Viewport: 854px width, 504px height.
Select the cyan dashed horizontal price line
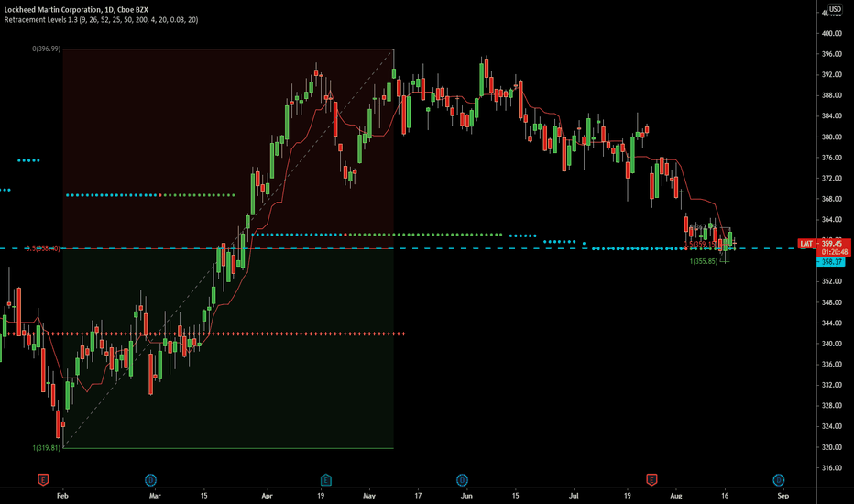[x=409, y=248]
